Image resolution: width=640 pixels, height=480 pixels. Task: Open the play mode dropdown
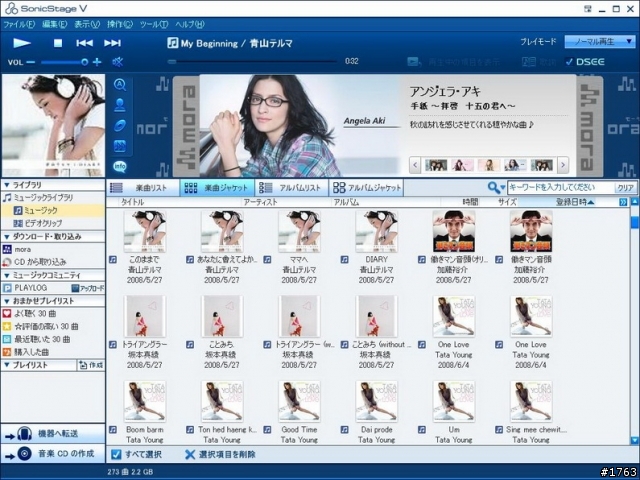600,41
